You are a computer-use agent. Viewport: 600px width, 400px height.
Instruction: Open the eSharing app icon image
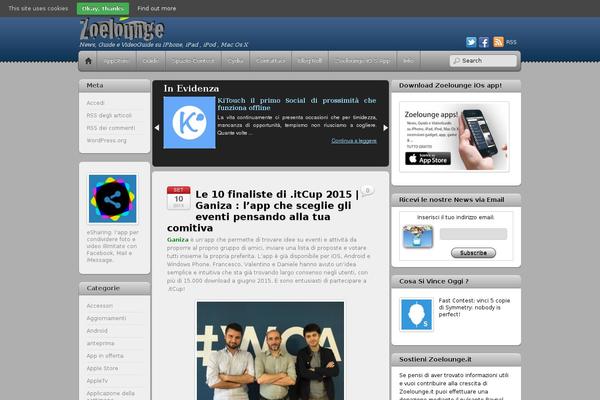pyautogui.click(x=112, y=199)
